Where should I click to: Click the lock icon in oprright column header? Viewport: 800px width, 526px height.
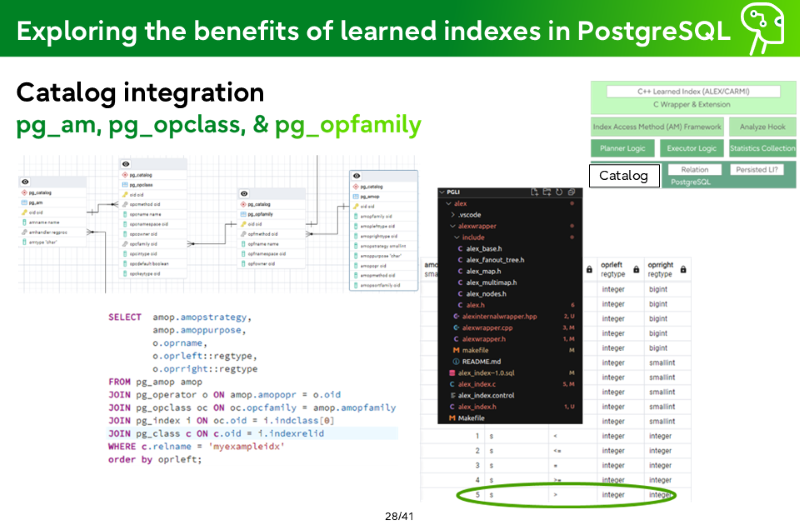pyautogui.click(x=683, y=269)
